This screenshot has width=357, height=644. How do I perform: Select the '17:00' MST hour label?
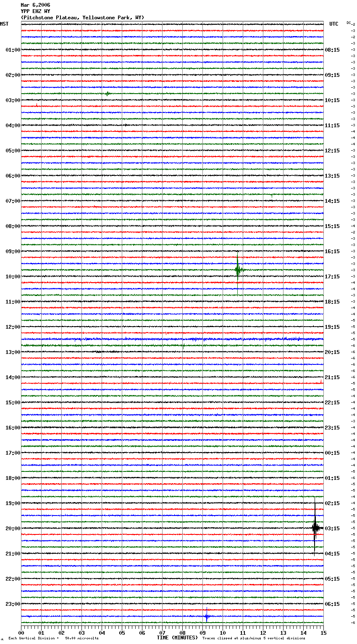point(13,453)
